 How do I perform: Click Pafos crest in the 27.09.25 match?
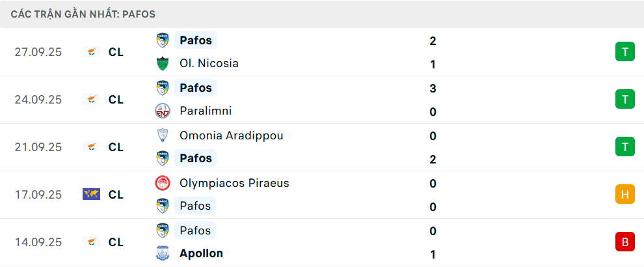pos(162,40)
